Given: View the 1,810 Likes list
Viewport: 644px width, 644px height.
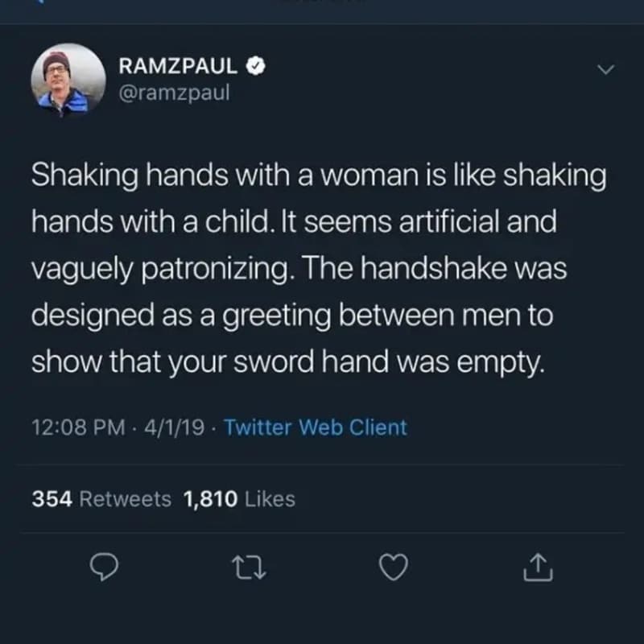Looking at the screenshot, I should [239, 499].
